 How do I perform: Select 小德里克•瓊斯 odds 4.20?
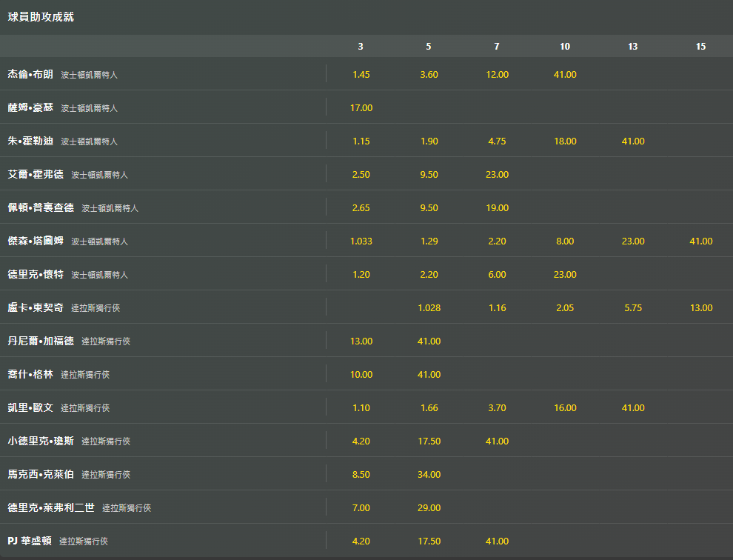tap(361, 441)
